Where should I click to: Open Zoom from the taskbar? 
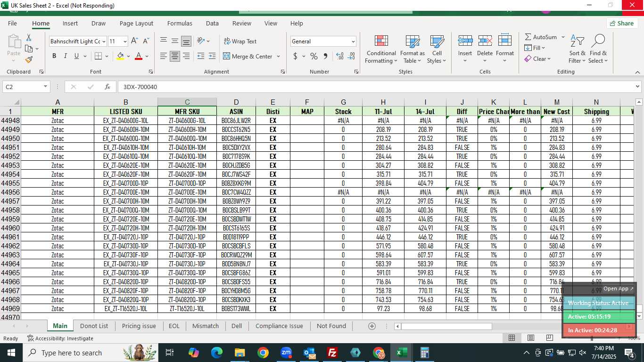(286, 353)
